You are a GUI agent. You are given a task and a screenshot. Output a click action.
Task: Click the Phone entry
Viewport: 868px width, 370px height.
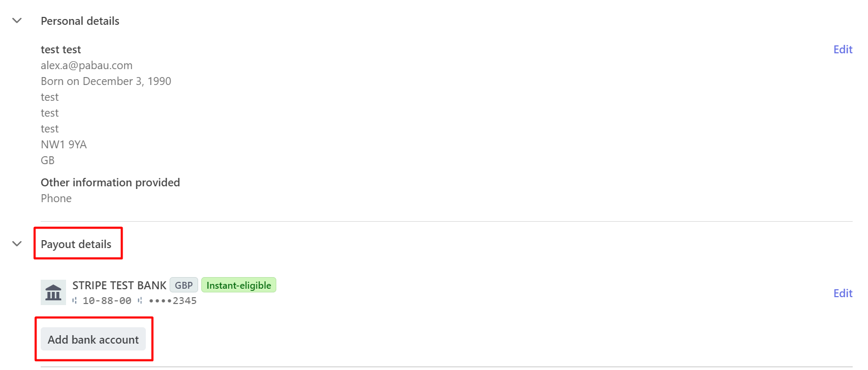(x=56, y=198)
